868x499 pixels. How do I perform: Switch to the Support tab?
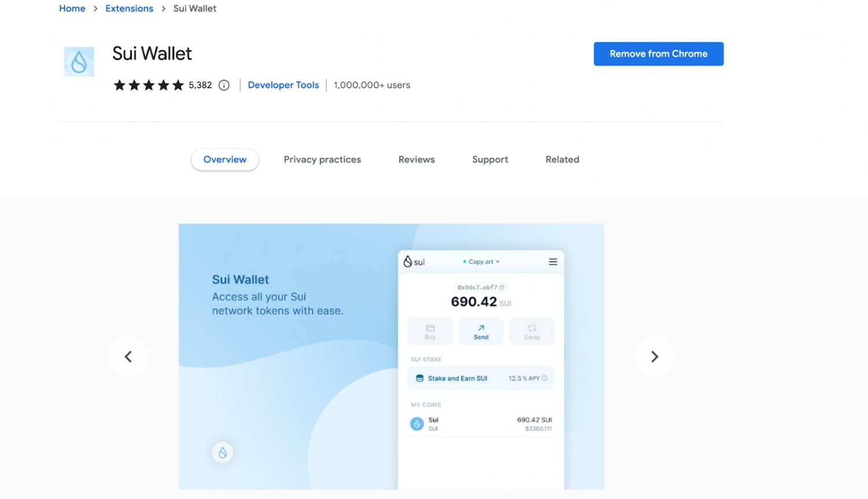(490, 160)
